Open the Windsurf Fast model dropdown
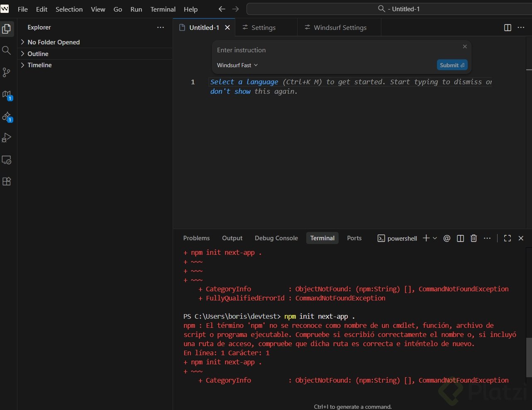The width and height of the screenshot is (532, 410). [x=237, y=65]
